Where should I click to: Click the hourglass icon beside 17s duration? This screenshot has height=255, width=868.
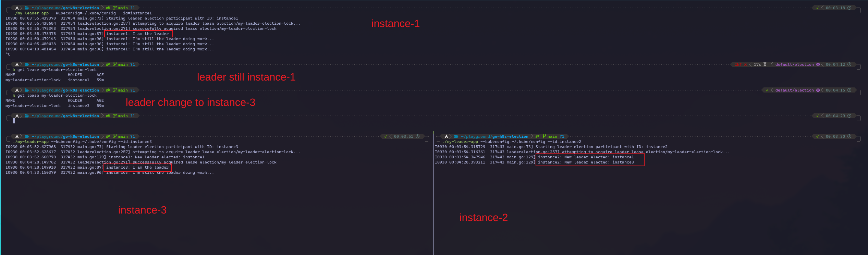pyautogui.click(x=765, y=64)
